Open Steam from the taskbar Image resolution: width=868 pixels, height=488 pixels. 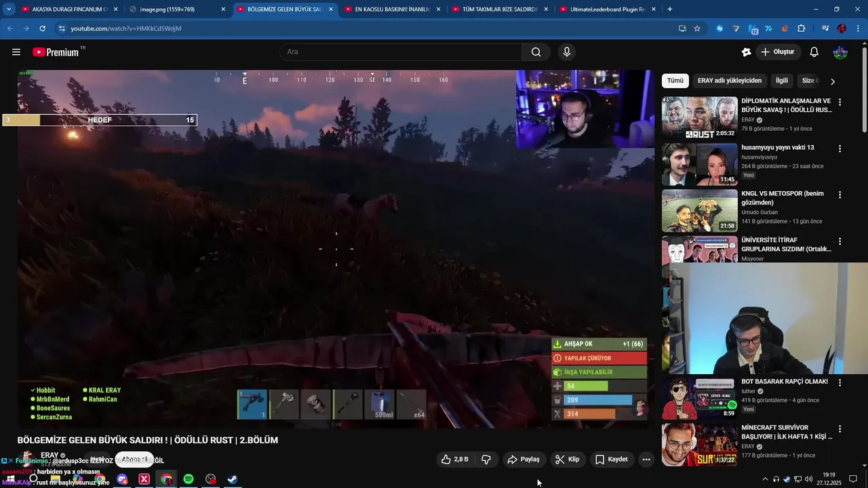click(233, 479)
